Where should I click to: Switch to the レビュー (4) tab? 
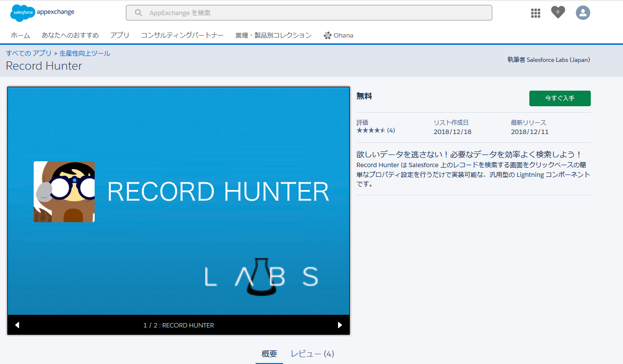pos(313,354)
